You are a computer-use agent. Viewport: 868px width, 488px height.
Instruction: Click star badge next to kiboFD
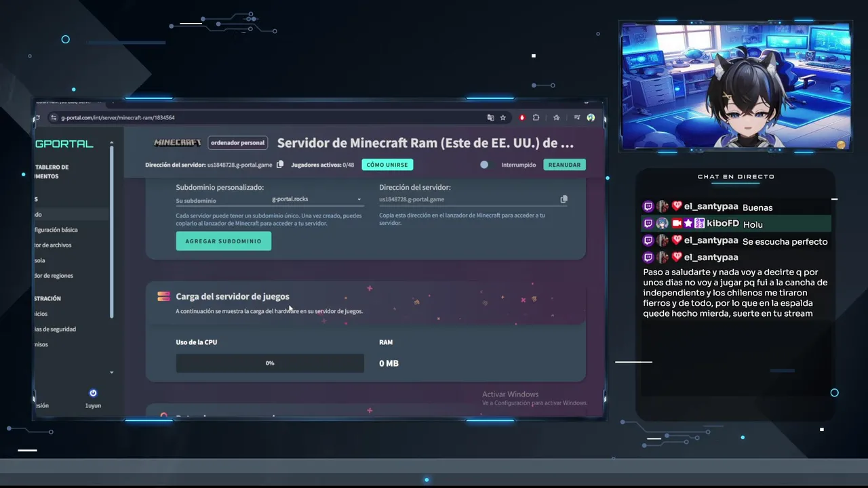[x=688, y=223]
